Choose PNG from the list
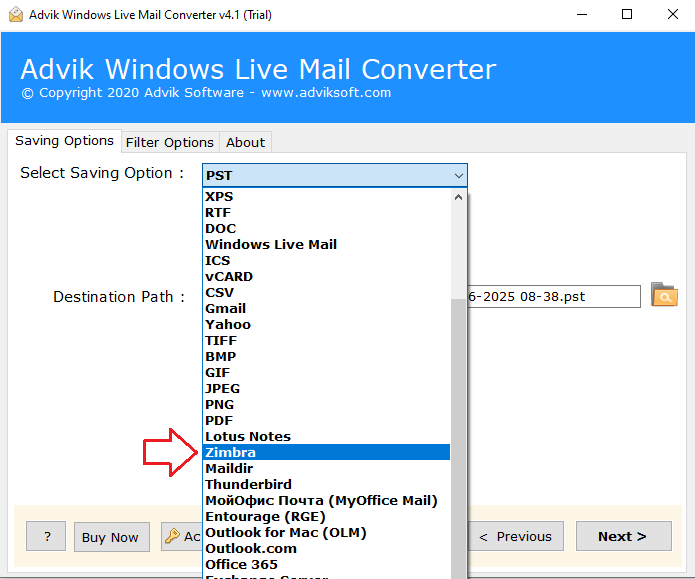695x579 pixels. 326,404
